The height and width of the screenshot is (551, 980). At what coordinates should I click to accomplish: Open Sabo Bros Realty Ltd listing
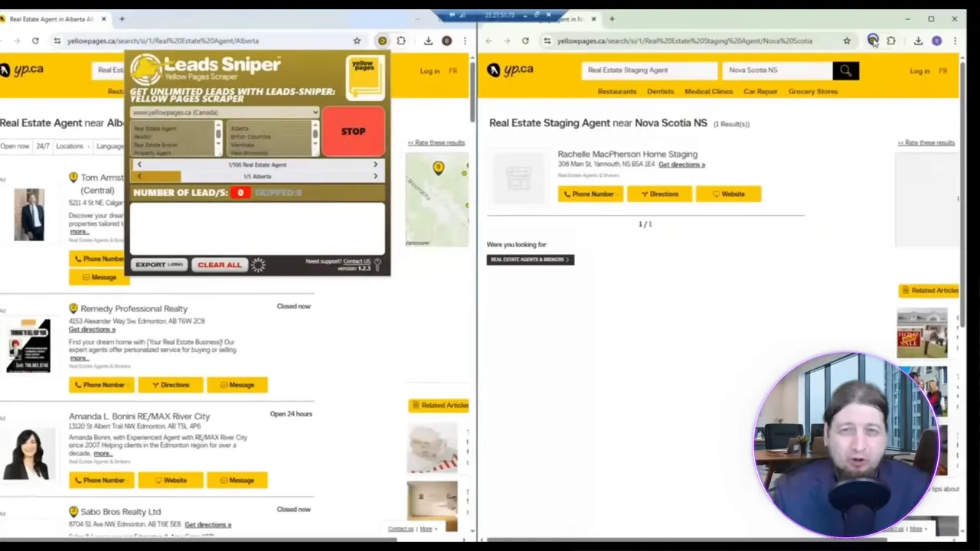121,511
